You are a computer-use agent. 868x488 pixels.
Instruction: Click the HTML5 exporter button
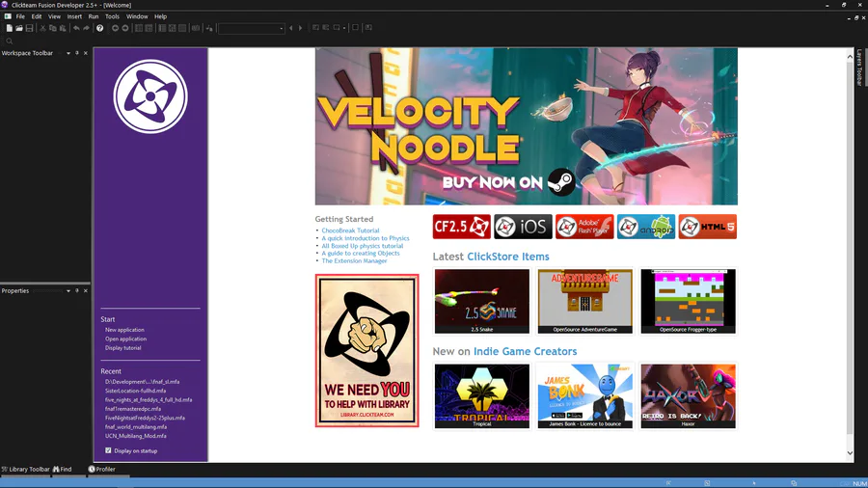(x=708, y=227)
